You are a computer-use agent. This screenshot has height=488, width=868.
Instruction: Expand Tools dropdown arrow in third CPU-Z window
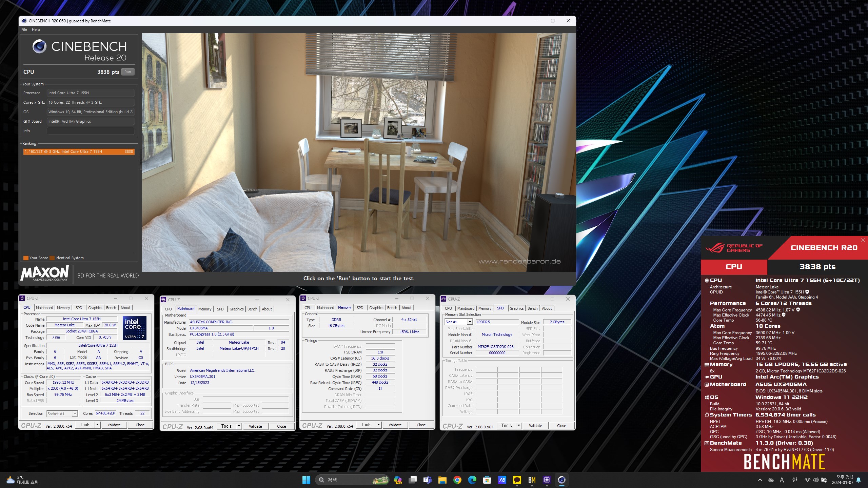[x=378, y=425]
